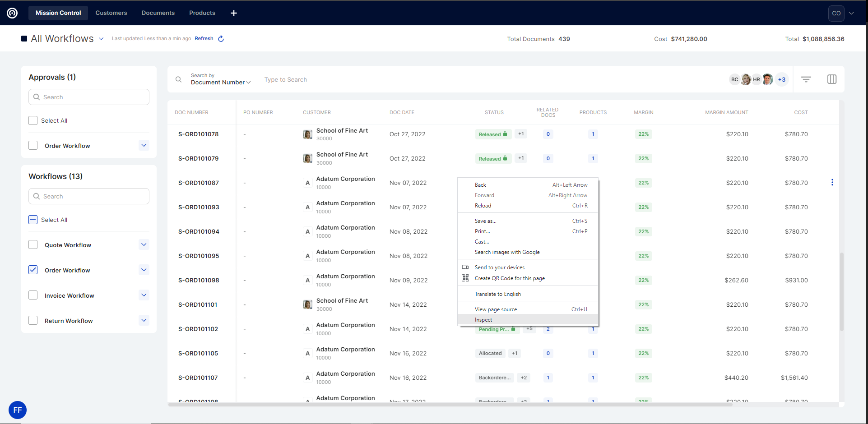Open the filter lines icon
Screen dimensions: 868x424
click(806, 79)
